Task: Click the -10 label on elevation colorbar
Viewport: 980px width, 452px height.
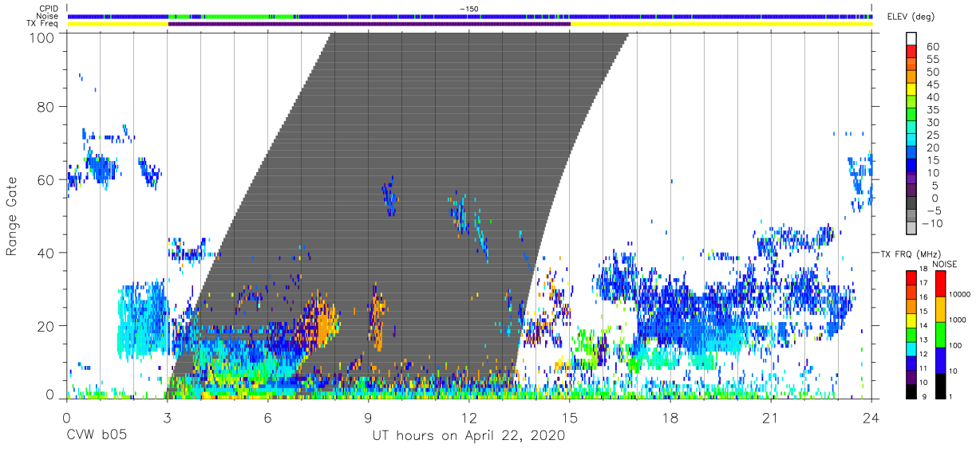Action: tap(934, 223)
